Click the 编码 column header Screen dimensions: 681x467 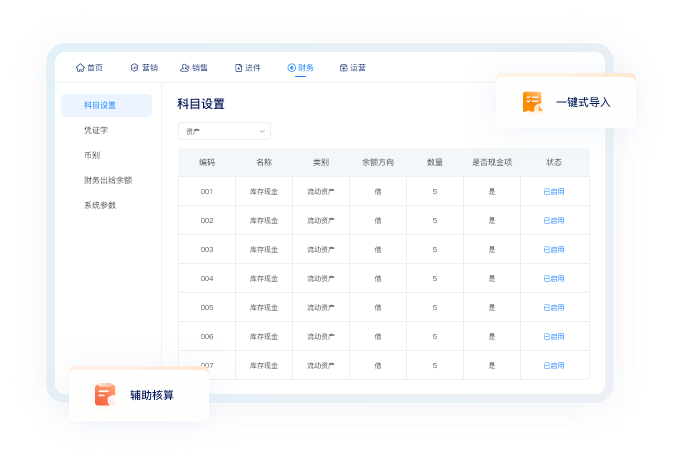206,162
